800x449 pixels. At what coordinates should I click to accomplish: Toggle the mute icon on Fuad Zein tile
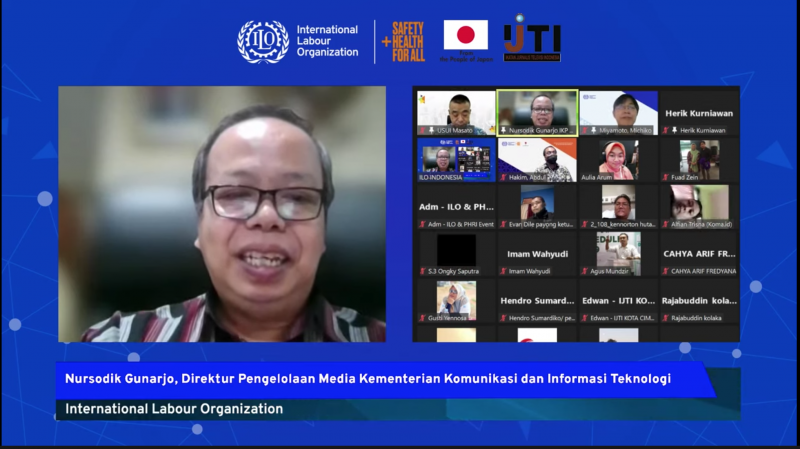pos(667,177)
